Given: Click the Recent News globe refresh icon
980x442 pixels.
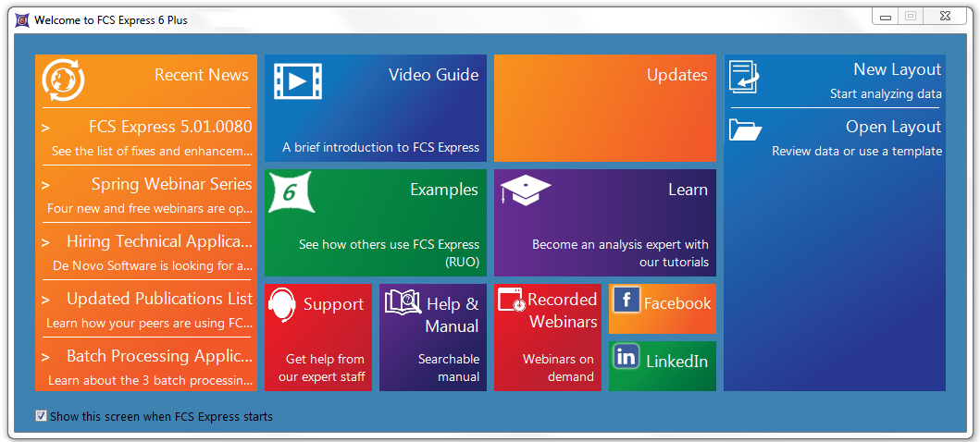Looking at the screenshot, I should 63,80.
